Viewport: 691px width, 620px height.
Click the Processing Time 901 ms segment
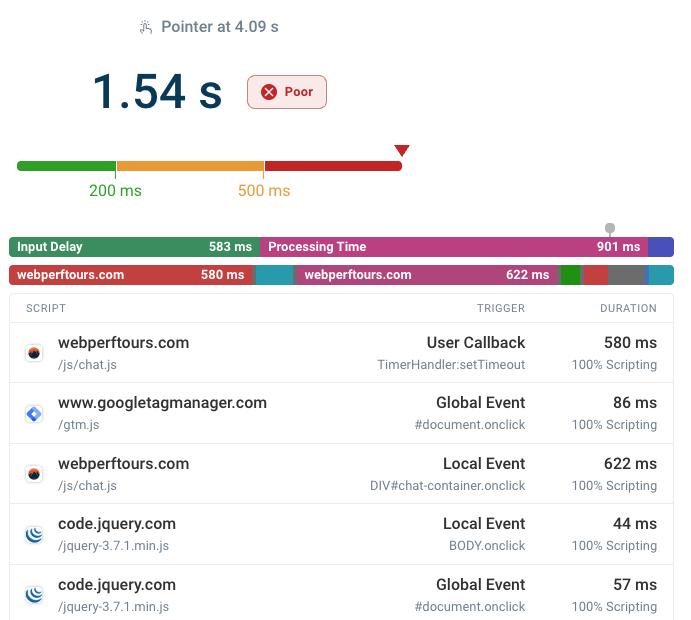[x=454, y=247]
